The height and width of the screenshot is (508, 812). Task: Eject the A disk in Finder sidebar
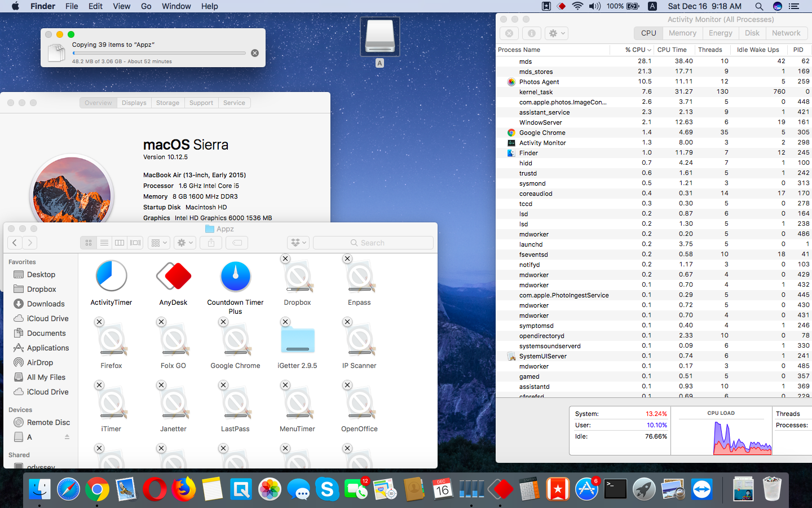(67, 437)
